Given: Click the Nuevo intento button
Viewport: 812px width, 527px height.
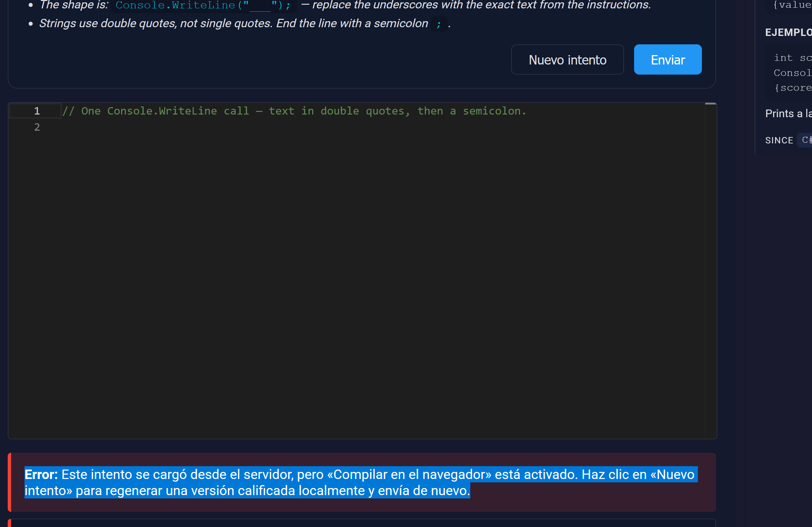Looking at the screenshot, I should 567,60.
